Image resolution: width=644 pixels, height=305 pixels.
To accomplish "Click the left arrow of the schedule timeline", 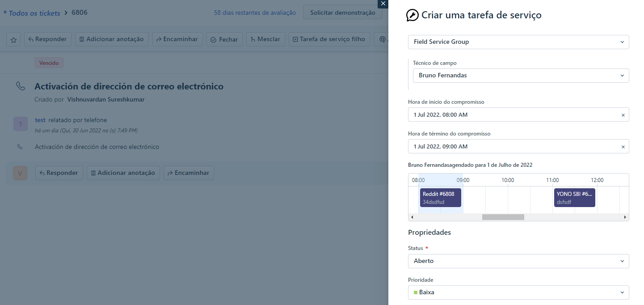I will 412,217.
